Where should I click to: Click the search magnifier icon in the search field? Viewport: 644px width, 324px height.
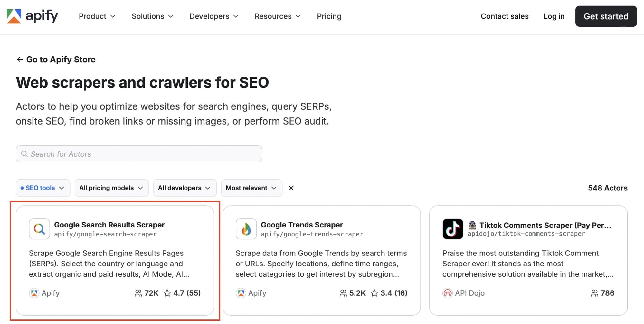24,154
